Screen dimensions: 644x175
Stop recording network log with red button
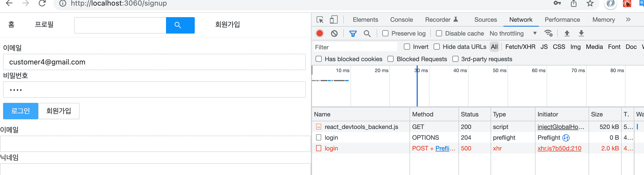(x=320, y=34)
